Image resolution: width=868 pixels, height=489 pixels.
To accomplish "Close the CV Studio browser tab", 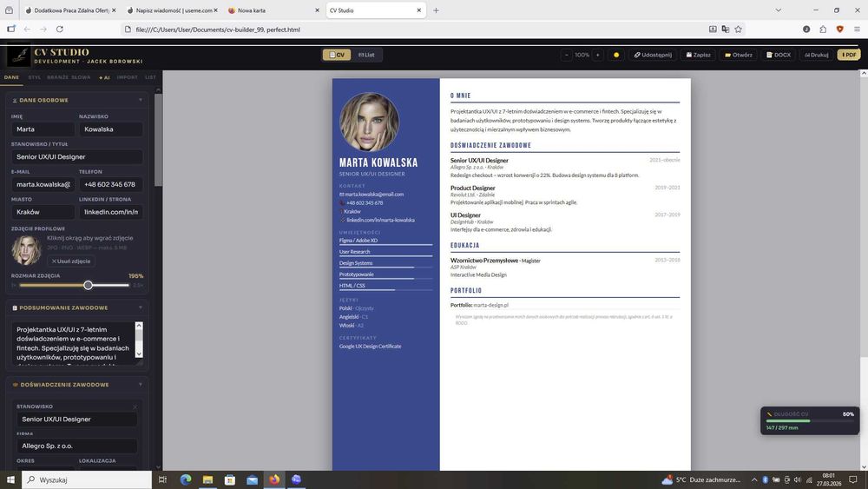I will 419,10.
